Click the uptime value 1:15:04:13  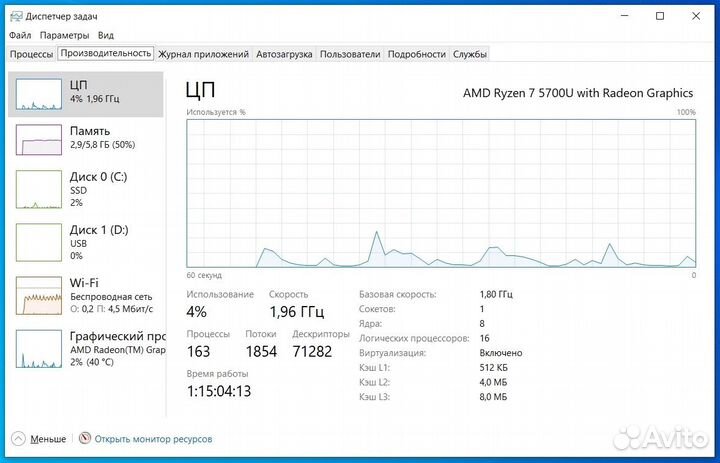[x=219, y=391]
